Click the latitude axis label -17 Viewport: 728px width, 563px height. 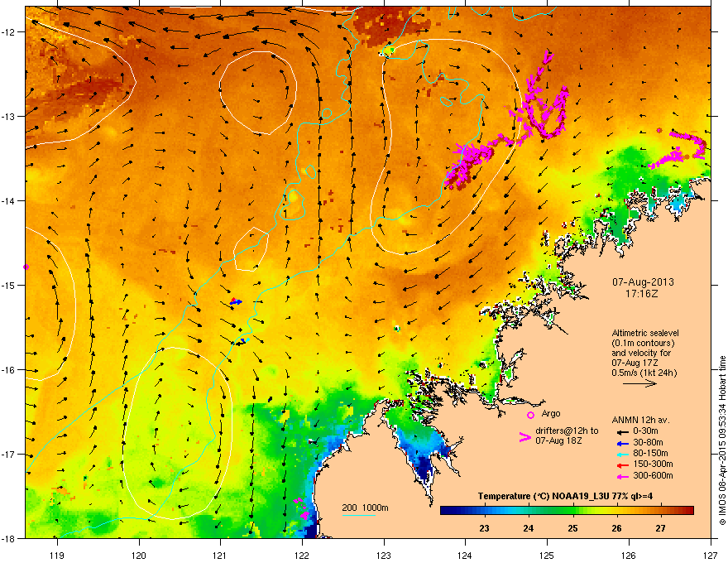[8, 455]
